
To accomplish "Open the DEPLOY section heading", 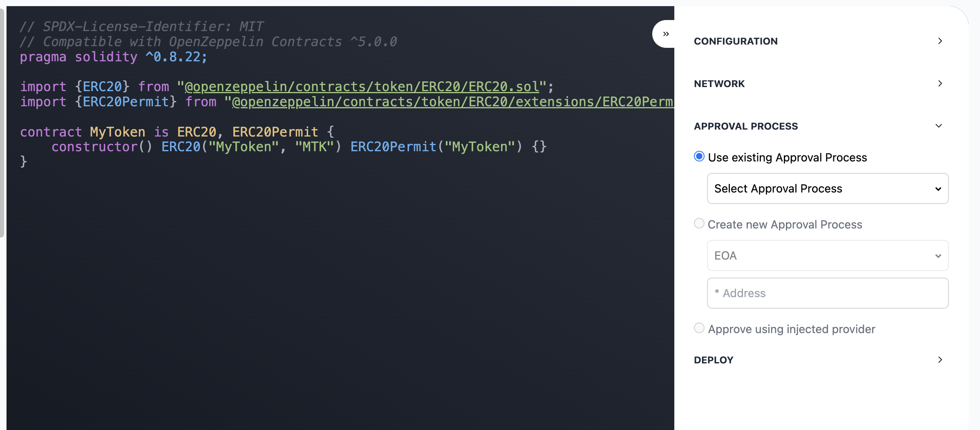I will 714,360.
